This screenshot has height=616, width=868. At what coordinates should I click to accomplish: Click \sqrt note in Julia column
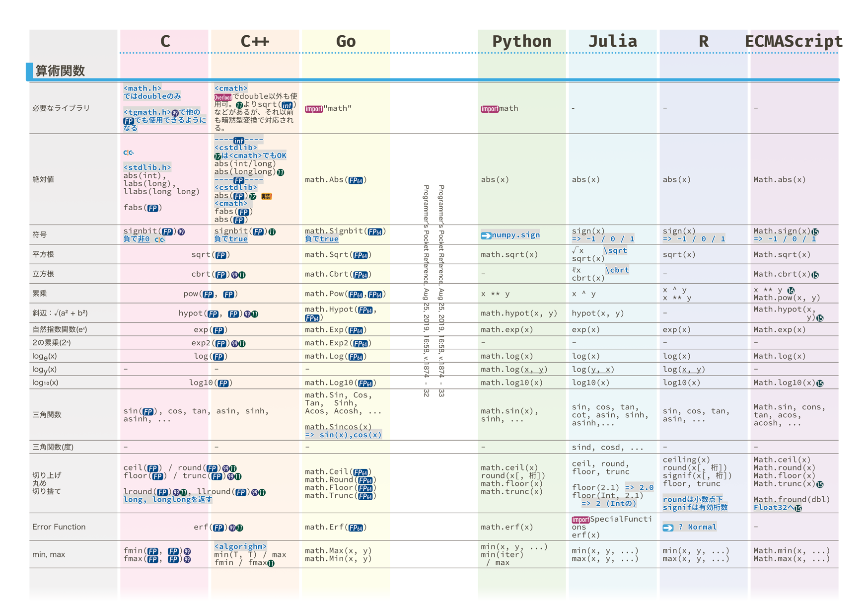coord(615,251)
